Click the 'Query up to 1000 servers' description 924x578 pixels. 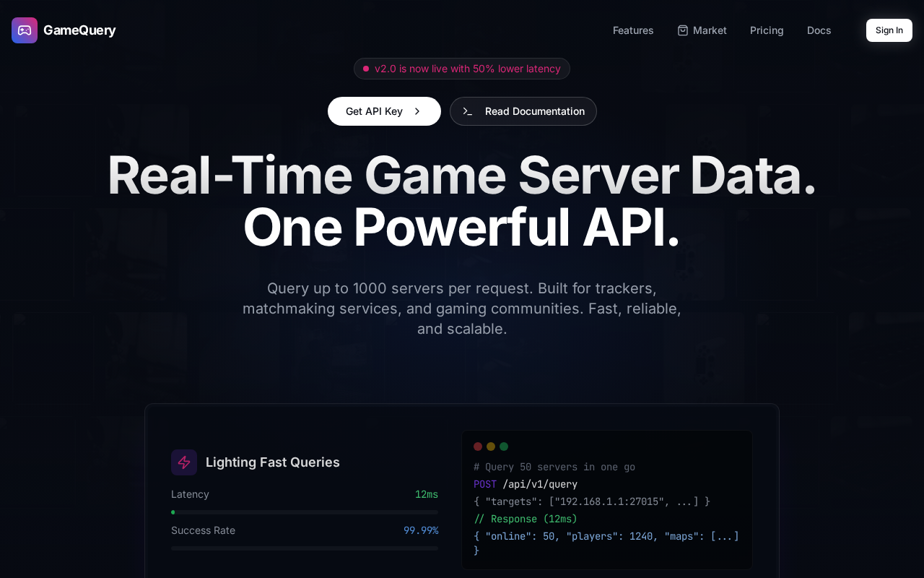[x=462, y=309]
